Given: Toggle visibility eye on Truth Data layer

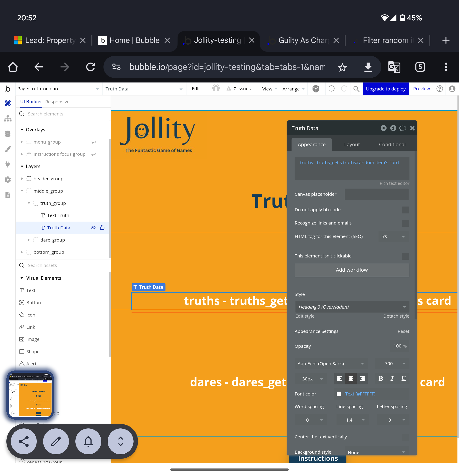Looking at the screenshot, I should [x=93, y=228].
